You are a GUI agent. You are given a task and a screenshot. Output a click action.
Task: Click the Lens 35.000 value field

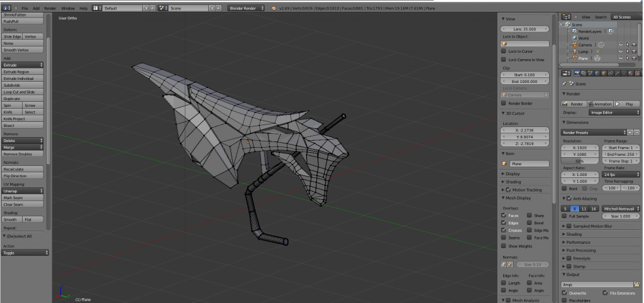[525, 29]
